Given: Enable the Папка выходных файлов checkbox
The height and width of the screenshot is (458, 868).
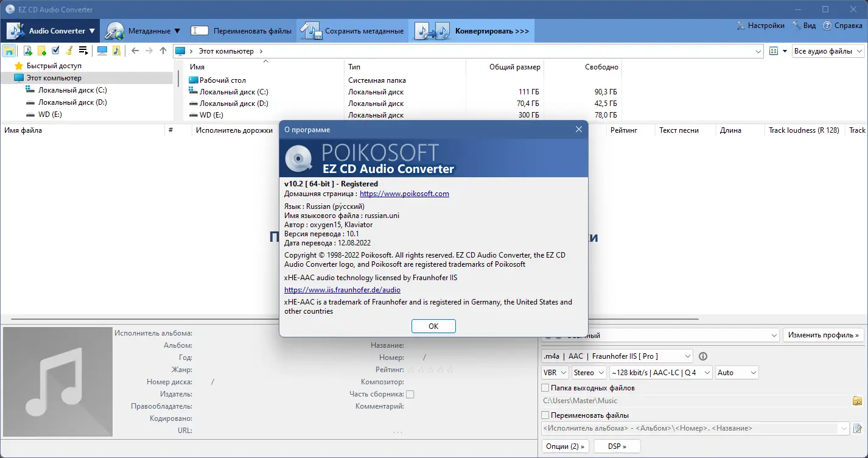Looking at the screenshot, I should point(545,388).
